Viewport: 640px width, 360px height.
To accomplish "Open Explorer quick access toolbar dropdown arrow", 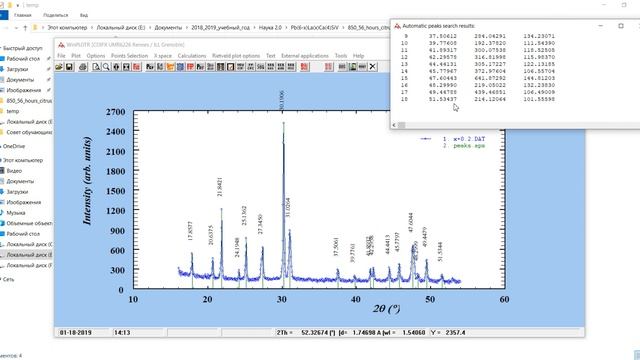I will click(x=18, y=5).
